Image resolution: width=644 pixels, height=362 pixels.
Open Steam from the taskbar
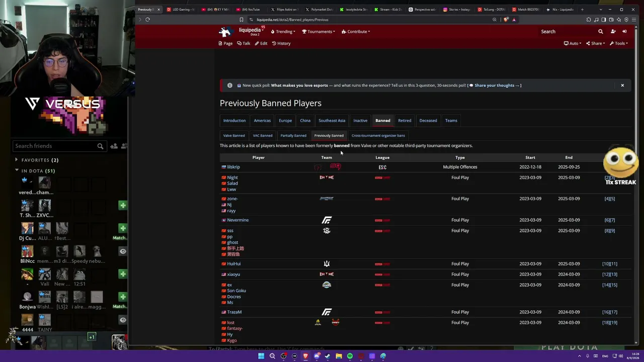328,356
